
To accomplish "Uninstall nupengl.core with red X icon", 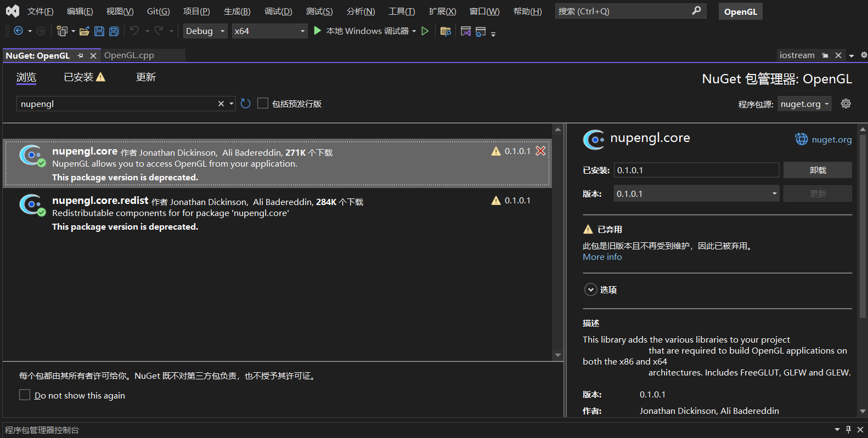I will 540,151.
